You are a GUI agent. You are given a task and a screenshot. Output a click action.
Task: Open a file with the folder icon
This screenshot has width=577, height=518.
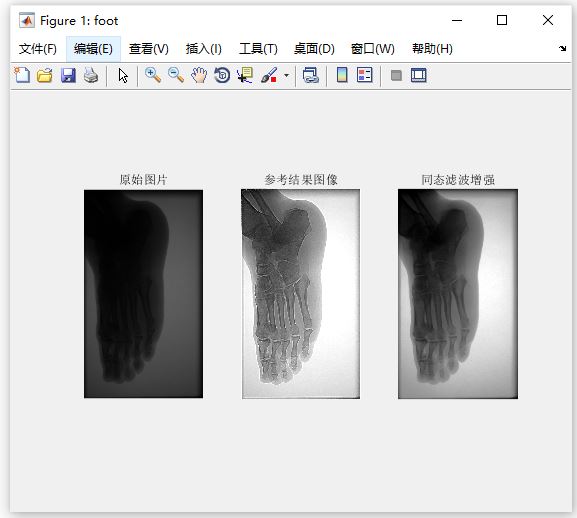45,75
